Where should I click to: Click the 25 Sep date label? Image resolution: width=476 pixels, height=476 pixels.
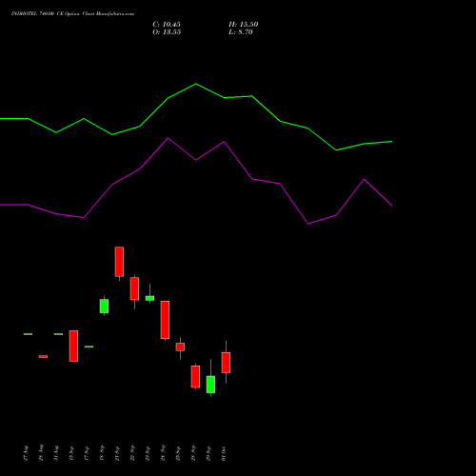178,453
